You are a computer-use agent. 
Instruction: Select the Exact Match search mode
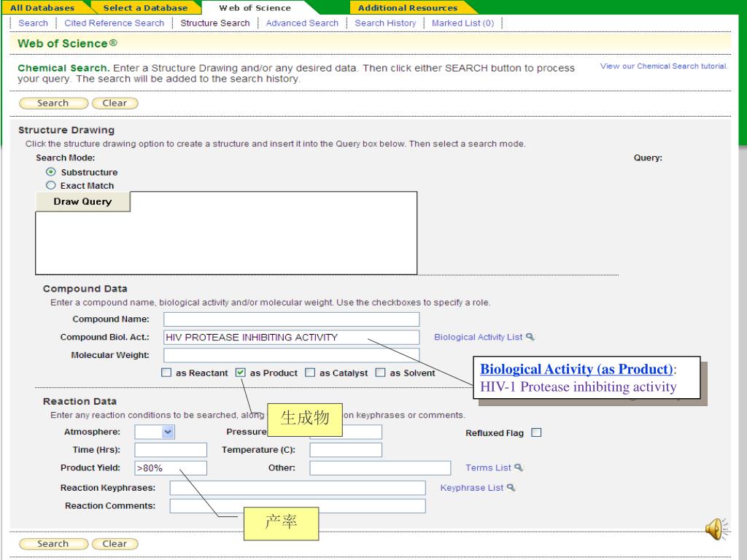50,184
